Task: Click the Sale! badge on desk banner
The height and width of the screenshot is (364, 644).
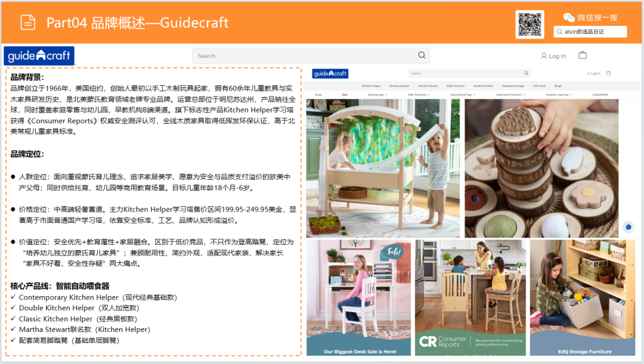Action: (x=394, y=251)
